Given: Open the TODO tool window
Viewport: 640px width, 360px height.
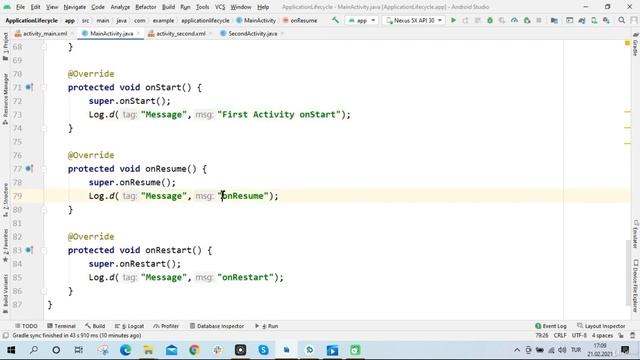Looking at the screenshot, I should click(x=26, y=326).
